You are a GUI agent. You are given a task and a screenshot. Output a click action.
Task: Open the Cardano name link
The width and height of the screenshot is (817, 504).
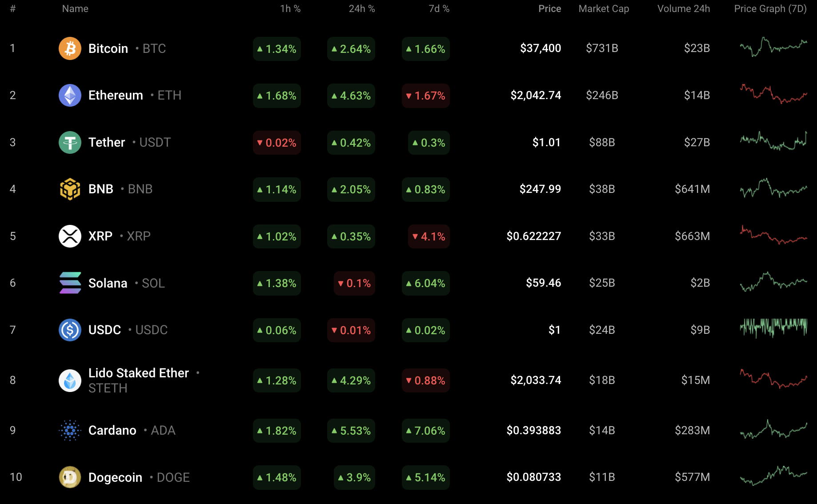112,430
